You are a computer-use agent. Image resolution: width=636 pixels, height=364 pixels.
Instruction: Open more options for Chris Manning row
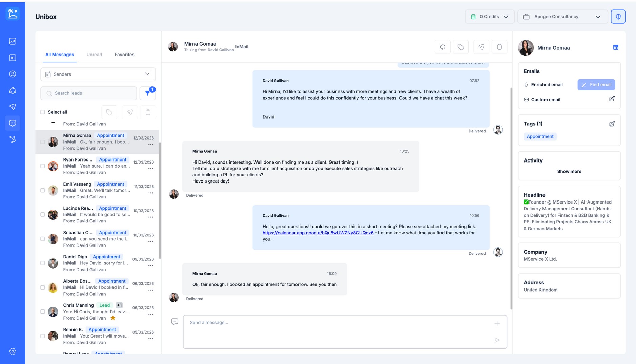[151, 314]
